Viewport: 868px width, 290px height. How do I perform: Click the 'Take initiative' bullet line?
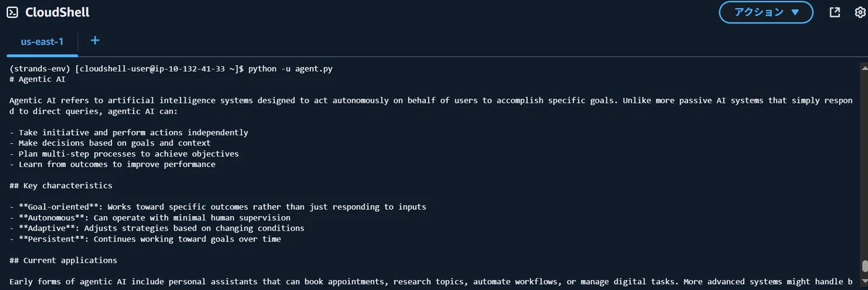[129, 132]
